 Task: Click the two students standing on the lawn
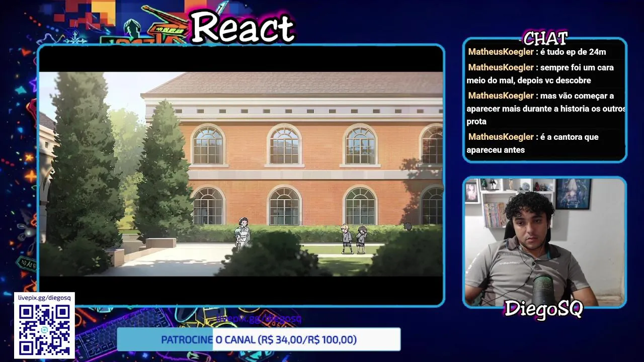tap(354, 239)
